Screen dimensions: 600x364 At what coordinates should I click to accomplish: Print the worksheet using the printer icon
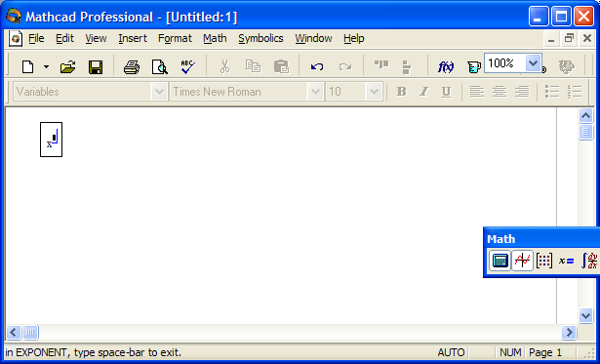coord(132,67)
